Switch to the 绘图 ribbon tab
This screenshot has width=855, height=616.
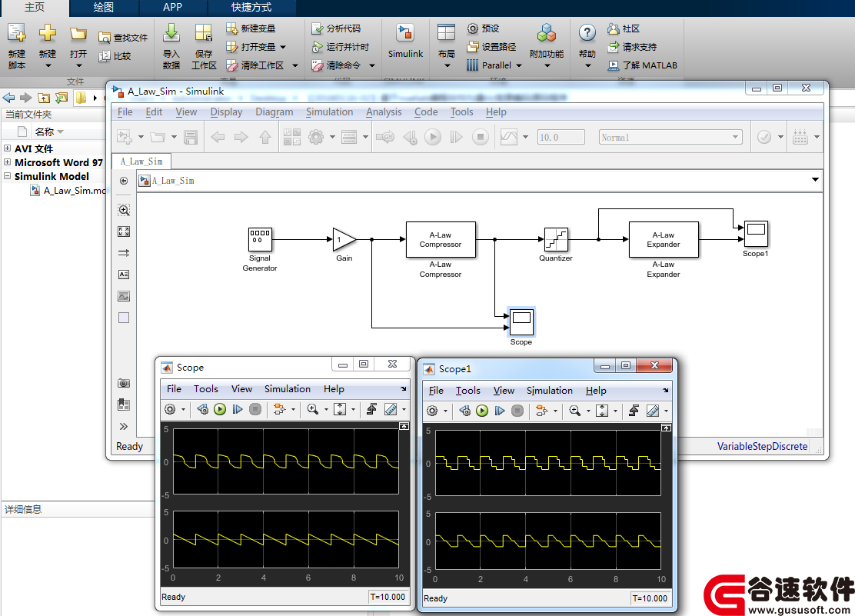pyautogui.click(x=104, y=8)
